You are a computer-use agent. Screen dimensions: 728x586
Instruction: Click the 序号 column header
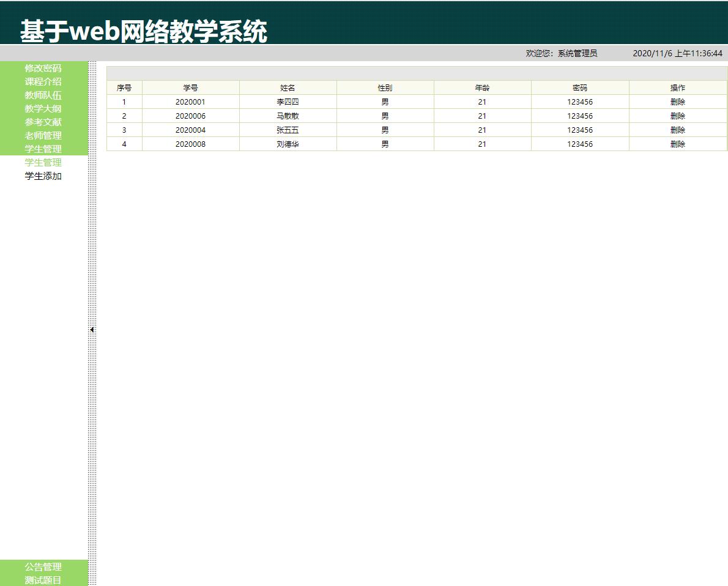click(124, 87)
